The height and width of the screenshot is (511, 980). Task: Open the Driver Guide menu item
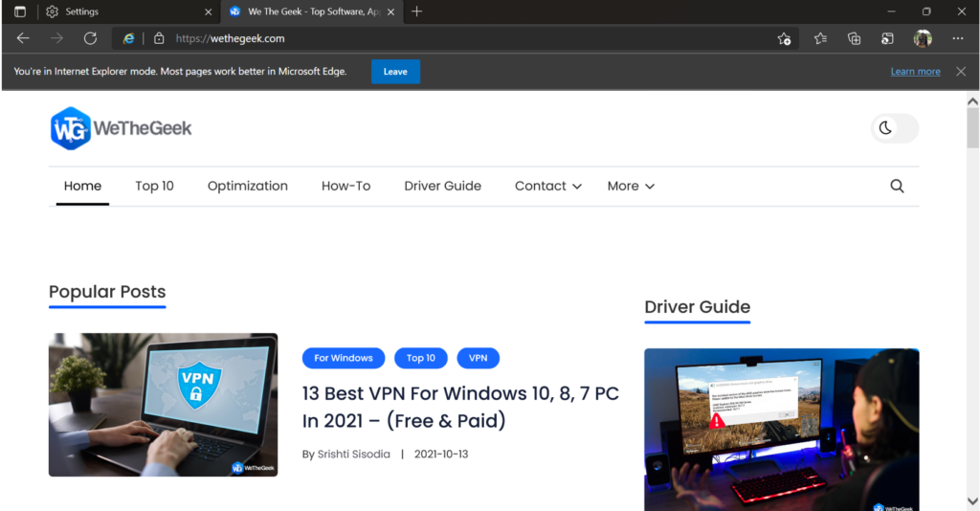point(442,187)
